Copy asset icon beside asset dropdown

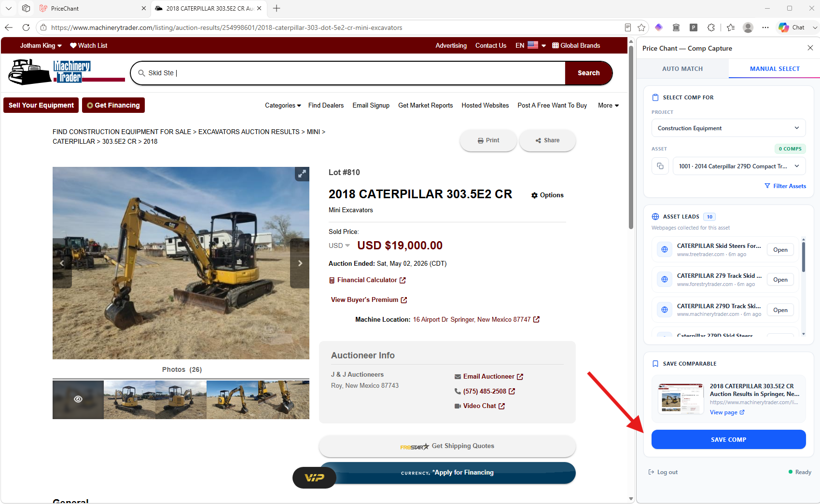[x=660, y=166]
